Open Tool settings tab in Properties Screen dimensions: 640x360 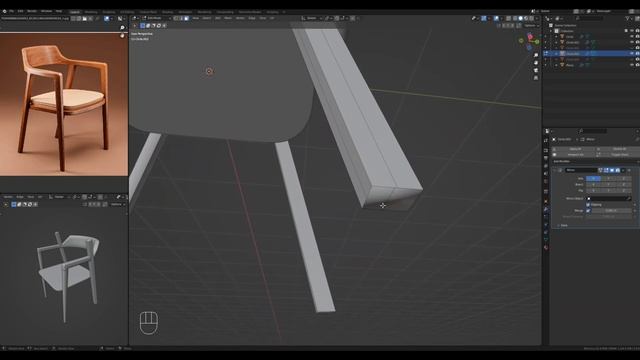point(546,140)
